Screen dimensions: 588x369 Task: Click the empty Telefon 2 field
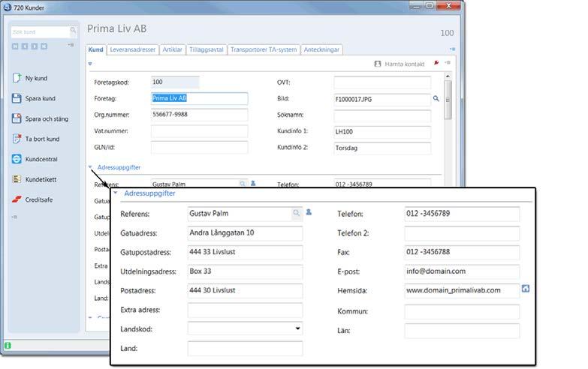(462, 233)
